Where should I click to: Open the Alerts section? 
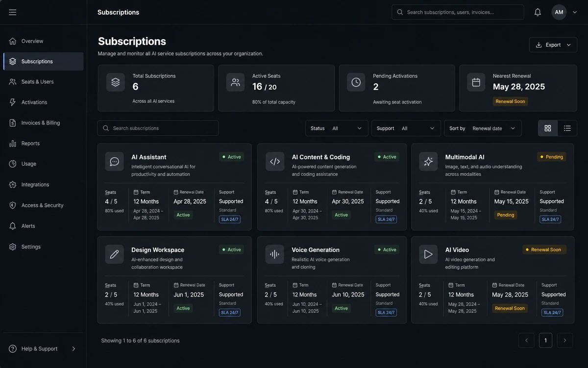click(x=43, y=226)
